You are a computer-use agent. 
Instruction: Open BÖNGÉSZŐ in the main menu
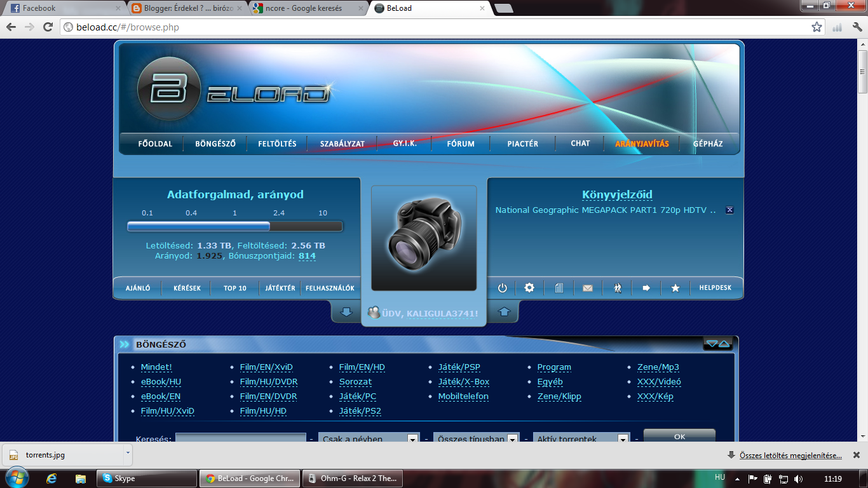pos(215,144)
